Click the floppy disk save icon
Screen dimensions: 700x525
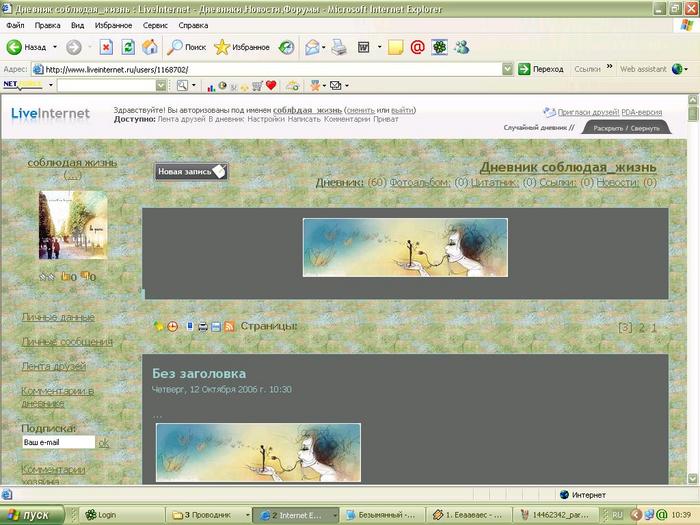216,327
